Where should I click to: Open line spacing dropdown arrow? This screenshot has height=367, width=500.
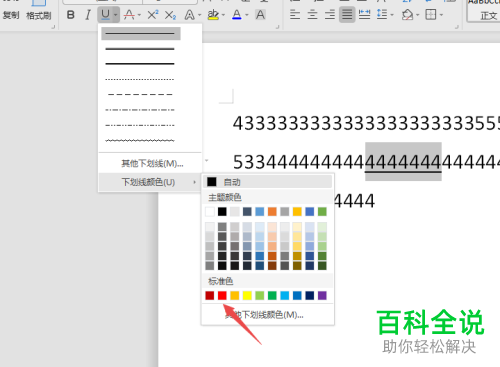point(392,15)
